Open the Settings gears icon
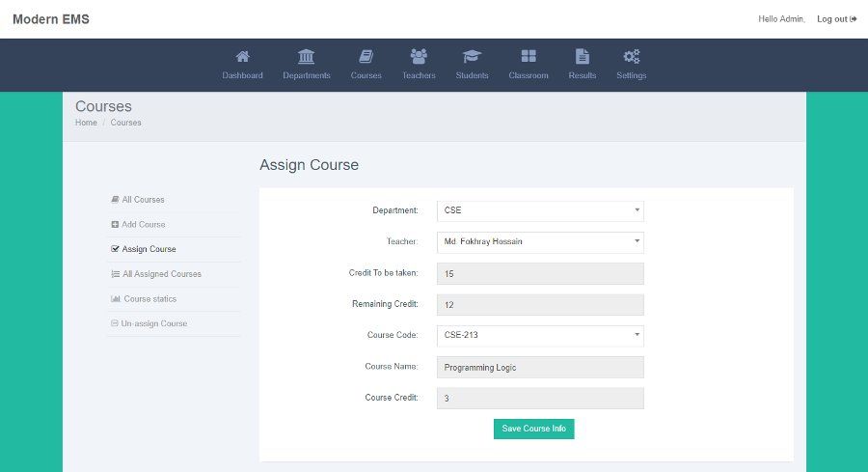Viewport: 868px width, 472px height. 632,56
